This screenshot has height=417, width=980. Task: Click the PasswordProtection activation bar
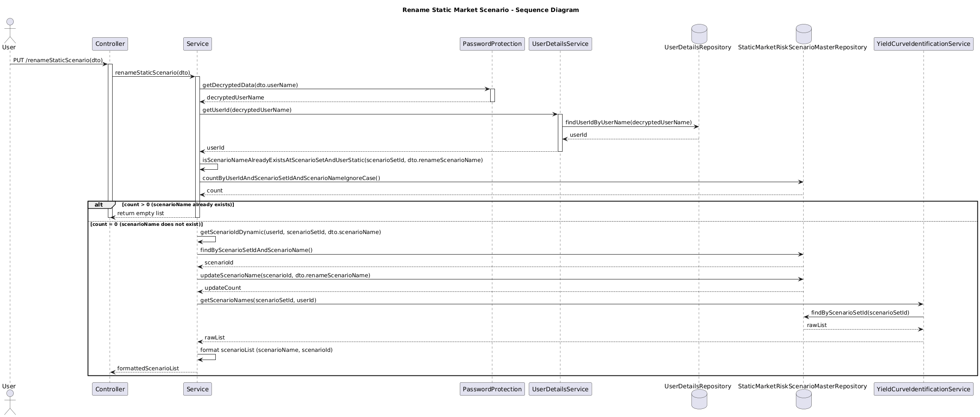click(492, 95)
